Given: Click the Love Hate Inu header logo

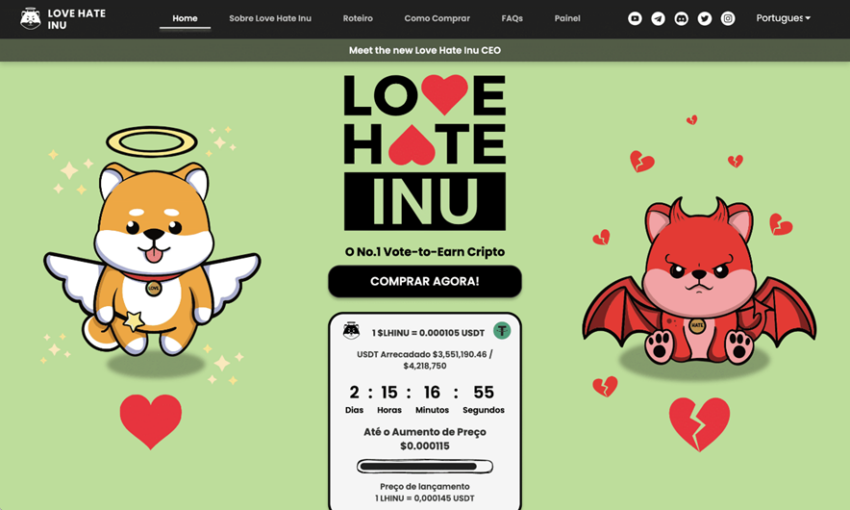Looking at the screenshot, I should (63, 19).
